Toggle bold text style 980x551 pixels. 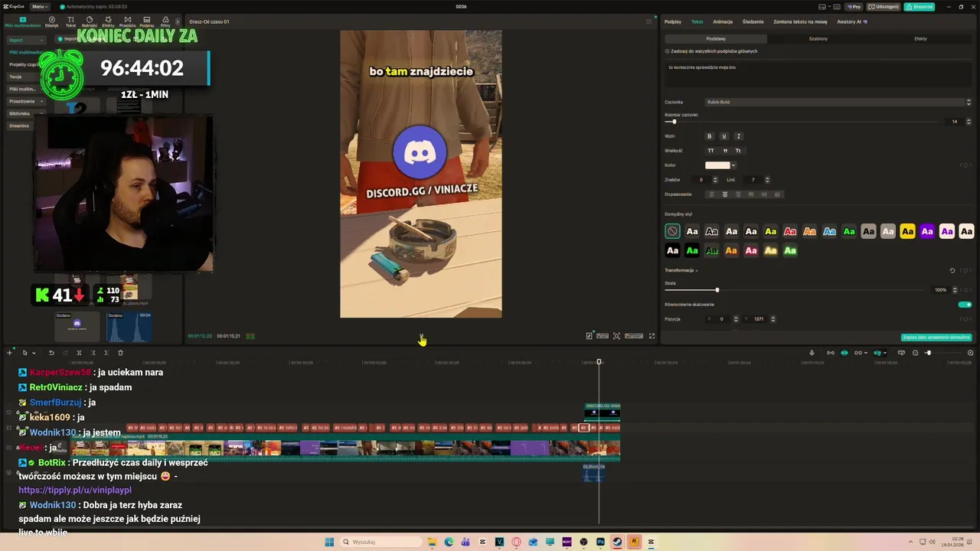710,136
